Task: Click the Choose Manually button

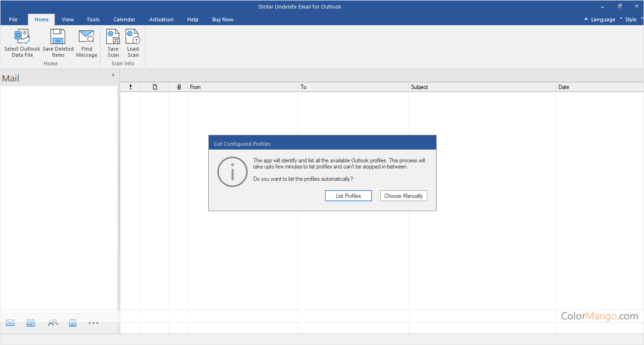Action: [x=404, y=196]
